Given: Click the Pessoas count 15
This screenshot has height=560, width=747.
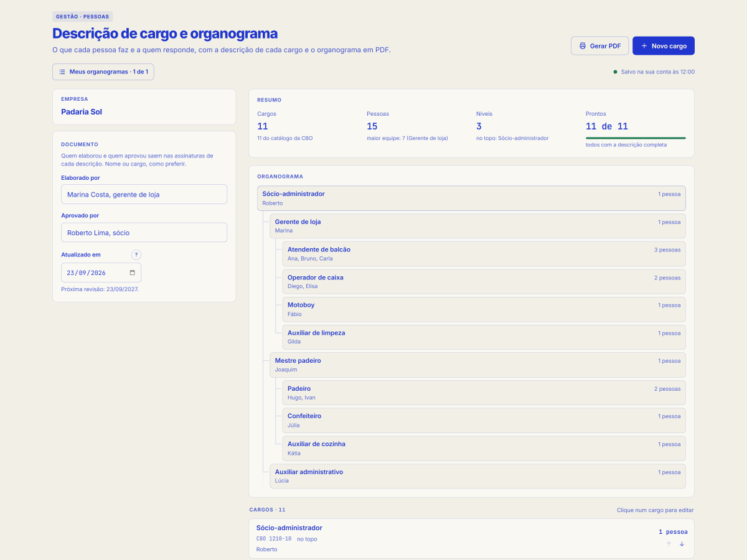Looking at the screenshot, I should [x=372, y=126].
